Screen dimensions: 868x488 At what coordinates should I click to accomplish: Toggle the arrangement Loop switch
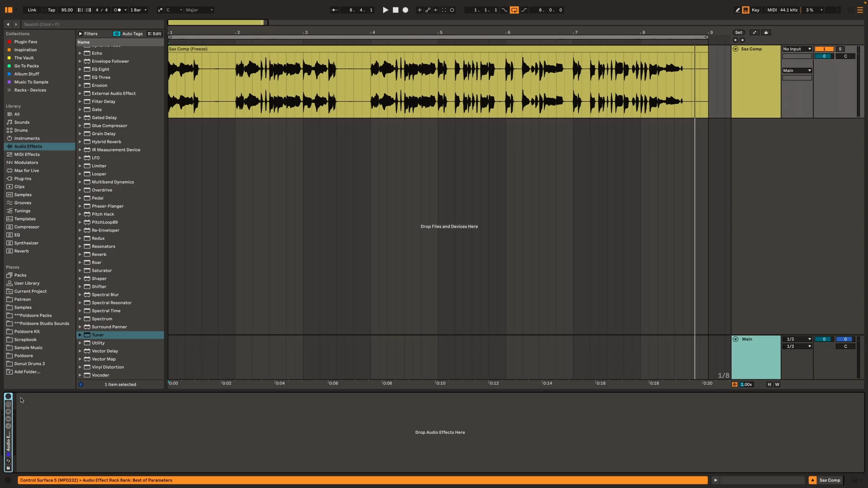point(514,10)
